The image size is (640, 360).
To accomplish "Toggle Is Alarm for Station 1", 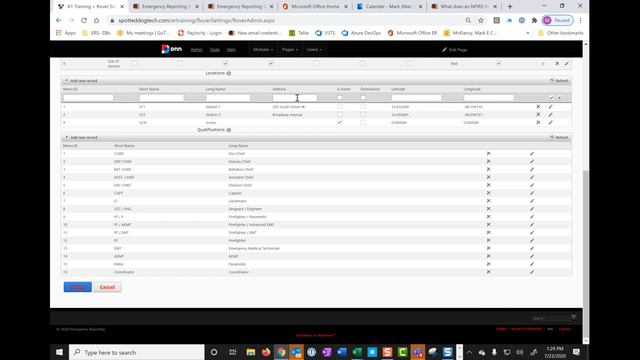I will pos(340,107).
